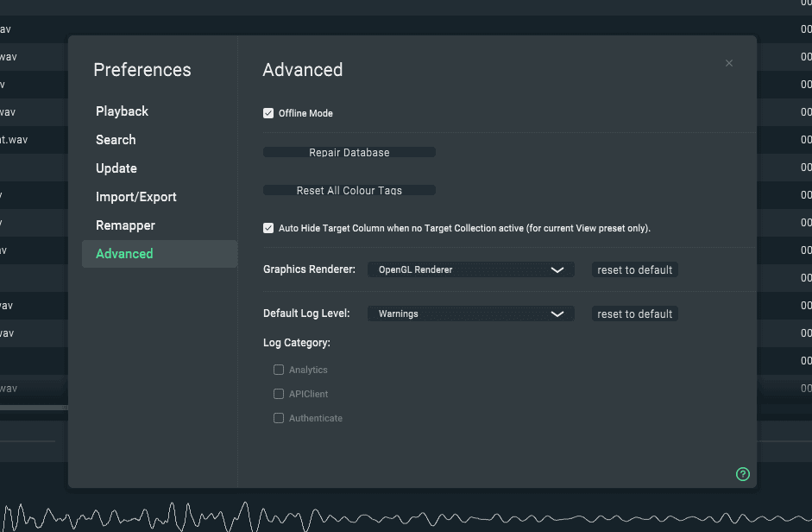812x532 pixels.
Task: Check the Authenticate log category box
Action: pyautogui.click(x=279, y=418)
